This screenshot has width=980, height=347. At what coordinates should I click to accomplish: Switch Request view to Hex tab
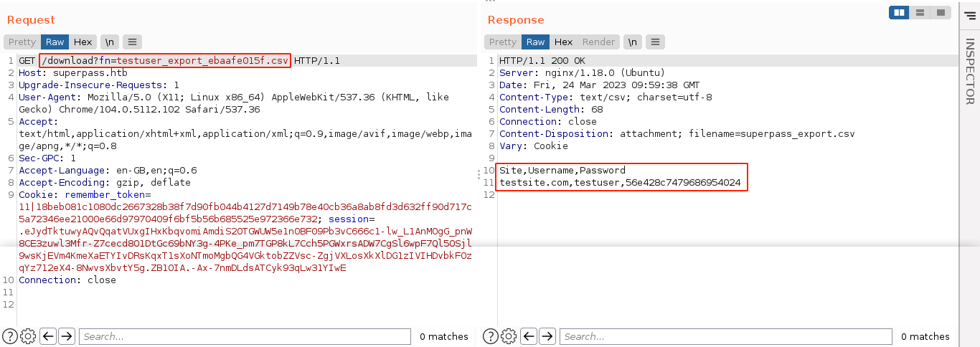83,42
